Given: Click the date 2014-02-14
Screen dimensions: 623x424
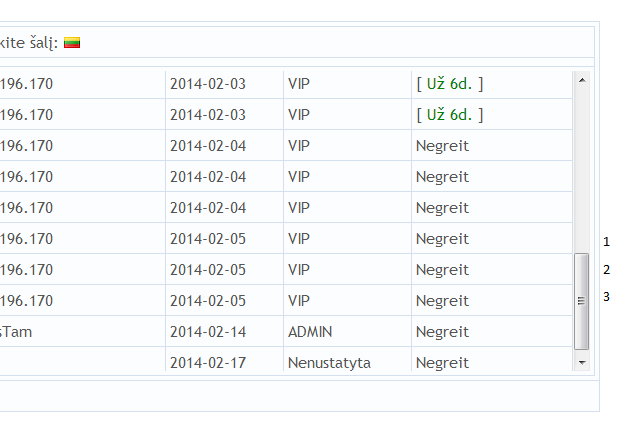Looking at the screenshot, I should coord(208,332).
